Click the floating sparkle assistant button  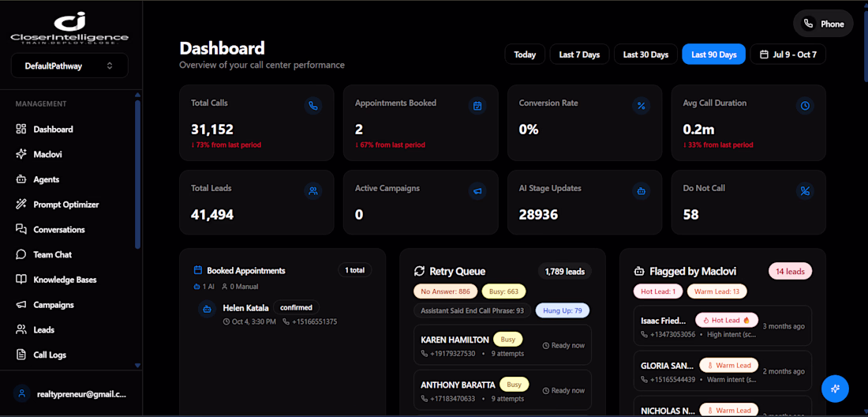point(836,389)
